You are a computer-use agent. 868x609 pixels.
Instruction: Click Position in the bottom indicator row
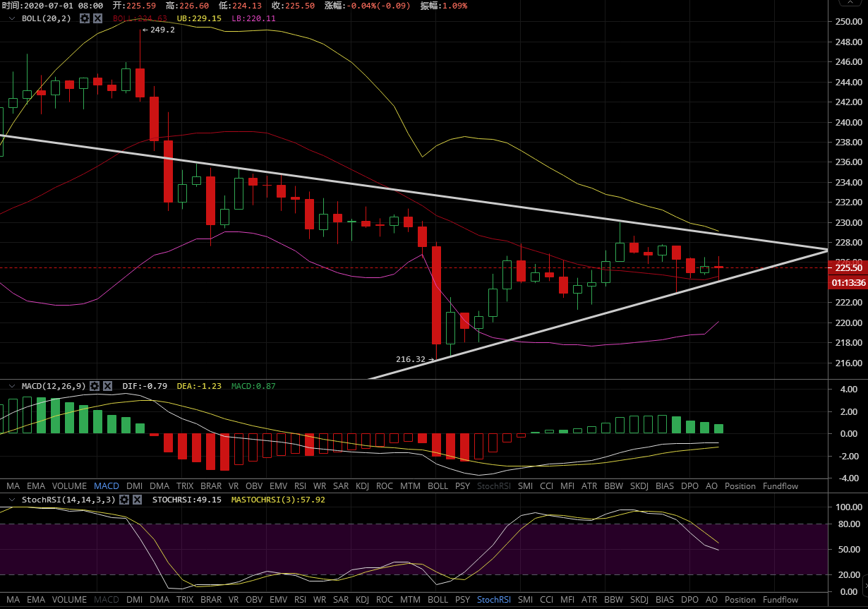pos(740,600)
